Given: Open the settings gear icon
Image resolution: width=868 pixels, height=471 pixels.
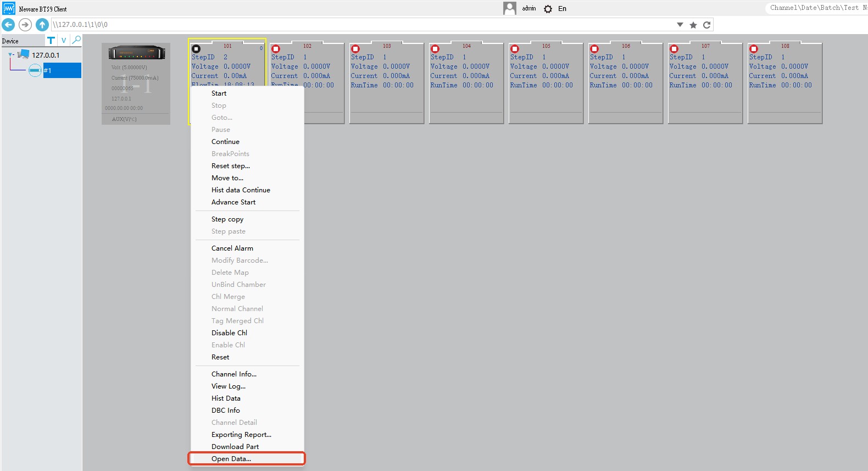Looking at the screenshot, I should click(x=548, y=9).
